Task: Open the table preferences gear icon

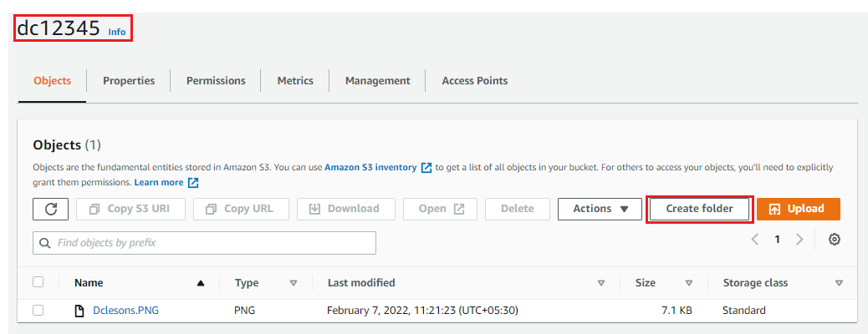Action: tap(835, 240)
